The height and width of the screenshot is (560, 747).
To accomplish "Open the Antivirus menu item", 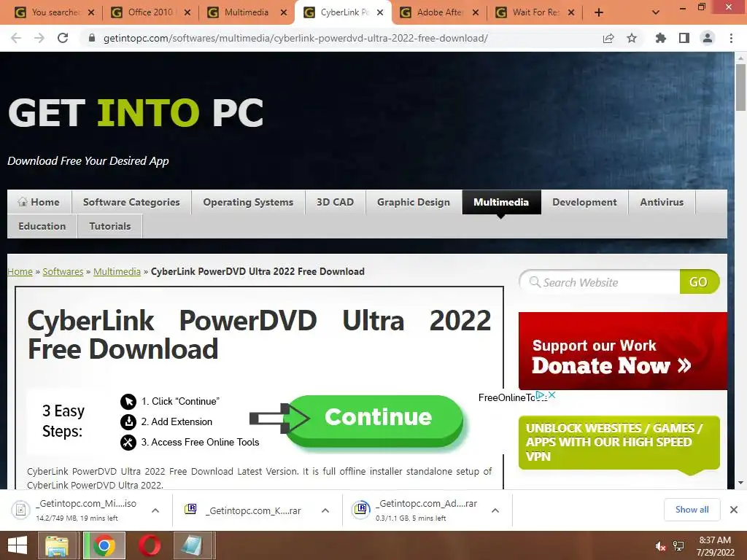I will (x=662, y=202).
